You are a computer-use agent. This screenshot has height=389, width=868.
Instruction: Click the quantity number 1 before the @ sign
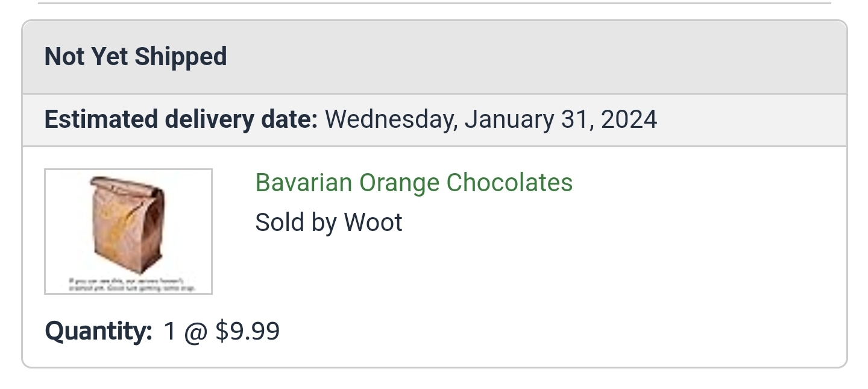coord(169,331)
